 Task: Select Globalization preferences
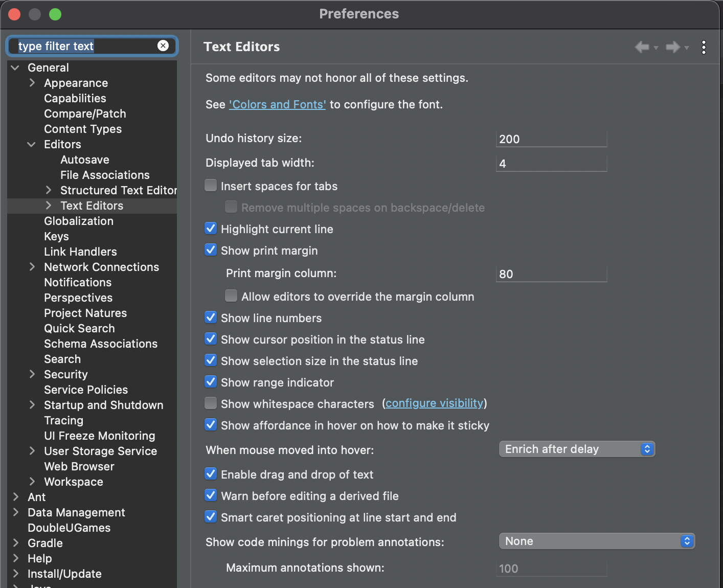79,221
